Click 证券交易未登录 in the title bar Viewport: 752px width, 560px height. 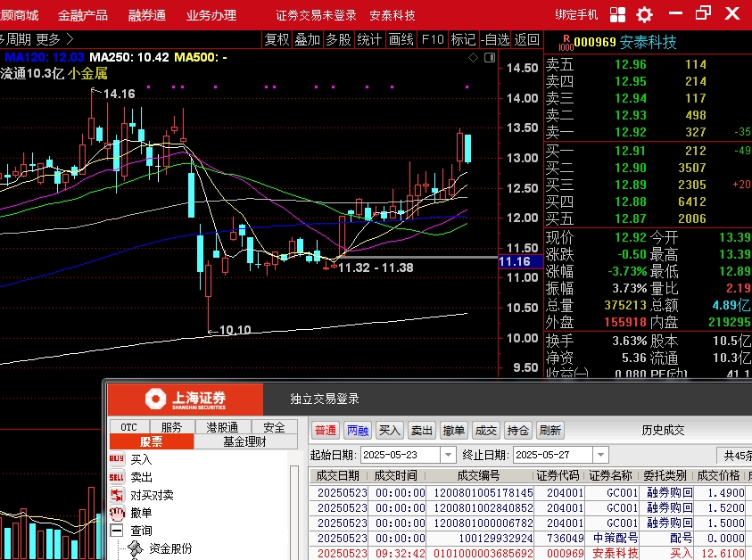(x=316, y=15)
